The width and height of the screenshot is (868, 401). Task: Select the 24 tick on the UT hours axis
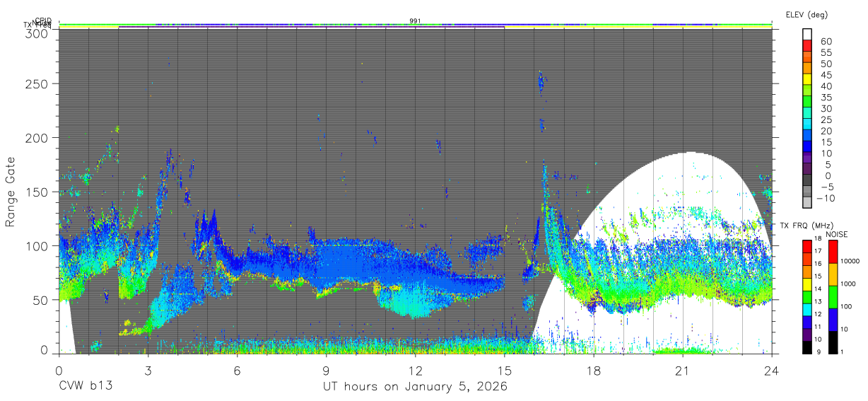click(x=772, y=369)
